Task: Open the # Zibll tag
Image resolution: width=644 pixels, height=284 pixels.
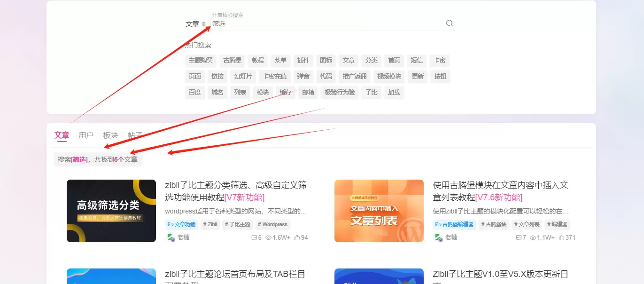Action: [x=210, y=225]
